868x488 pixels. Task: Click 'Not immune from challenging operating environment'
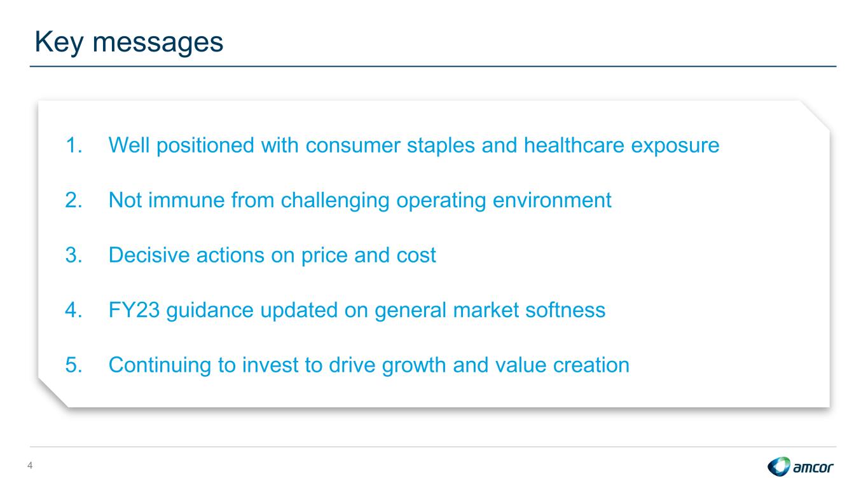point(360,200)
